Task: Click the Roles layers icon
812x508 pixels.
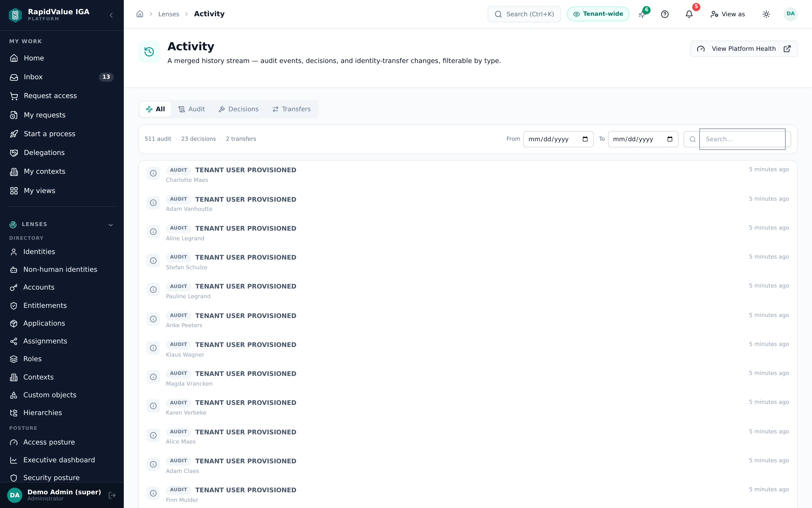Action: [x=14, y=359]
